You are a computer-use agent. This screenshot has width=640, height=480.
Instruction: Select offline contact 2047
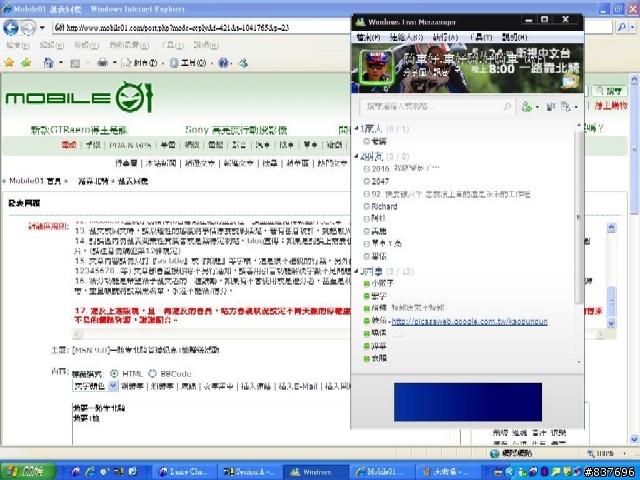376,181
